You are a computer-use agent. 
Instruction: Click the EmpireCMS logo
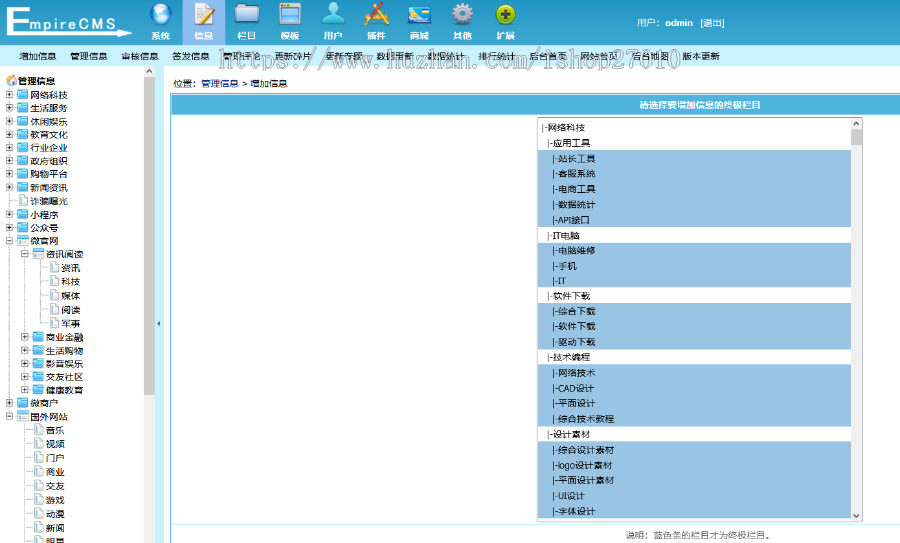click(x=69, y=22)
